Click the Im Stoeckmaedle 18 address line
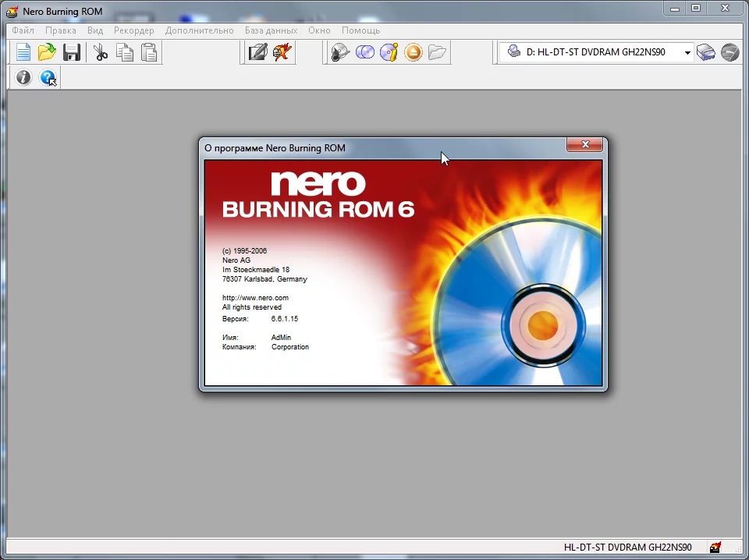The height and width of the screenshot is (560, 749). click(256, 269)
